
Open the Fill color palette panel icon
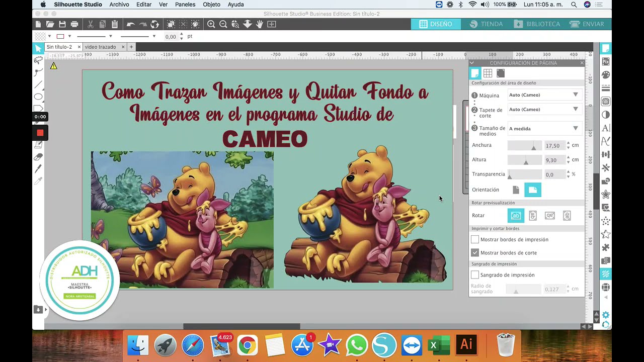click(606, 74)
